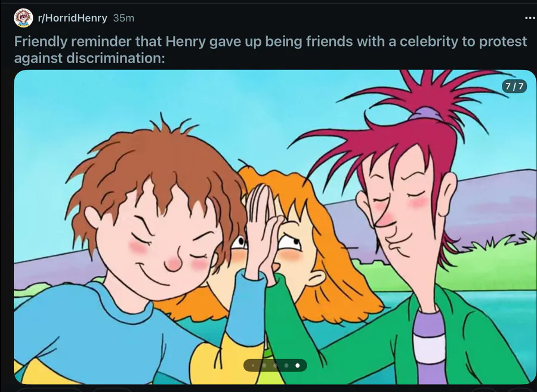Click the 7 / 7 image counter badge

tap(514, 86)
